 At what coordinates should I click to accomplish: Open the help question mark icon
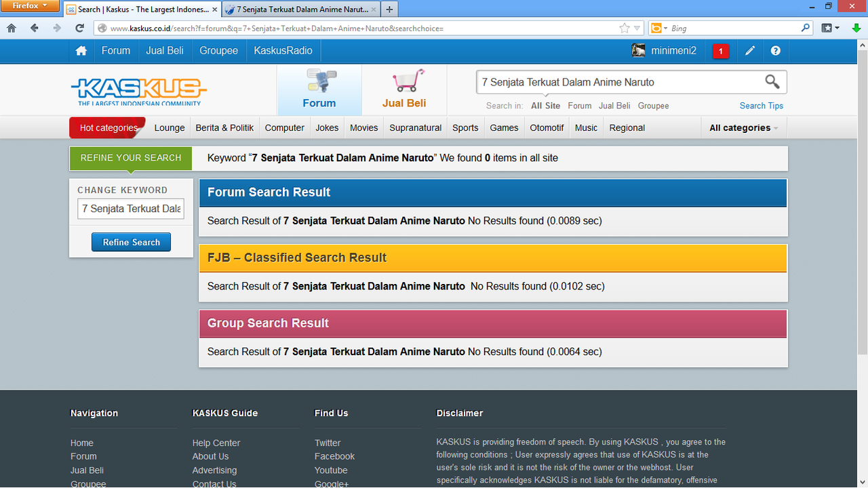click(776, 51)
